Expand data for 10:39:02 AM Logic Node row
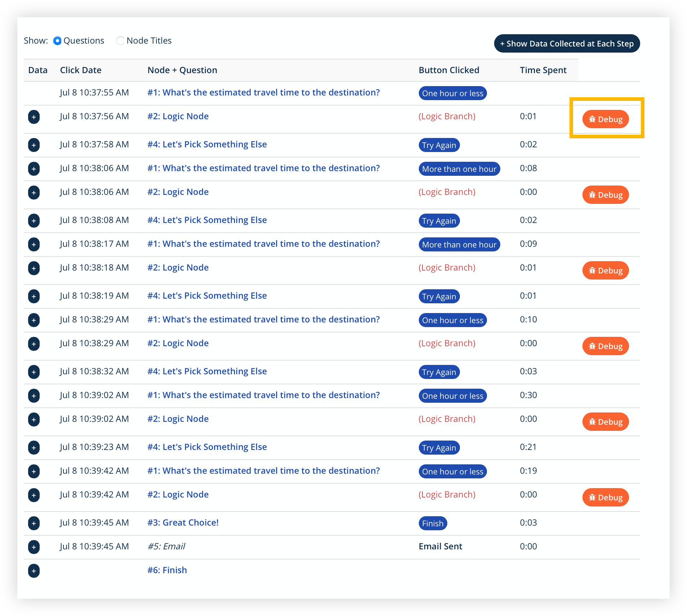Viewport: 687px width, 616px height. (34, 419)
